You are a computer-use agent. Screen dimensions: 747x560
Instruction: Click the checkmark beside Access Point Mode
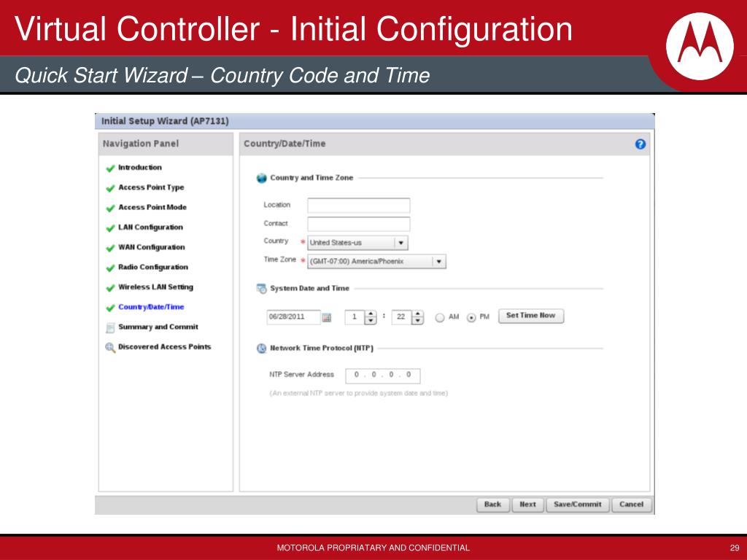point(111,208)
